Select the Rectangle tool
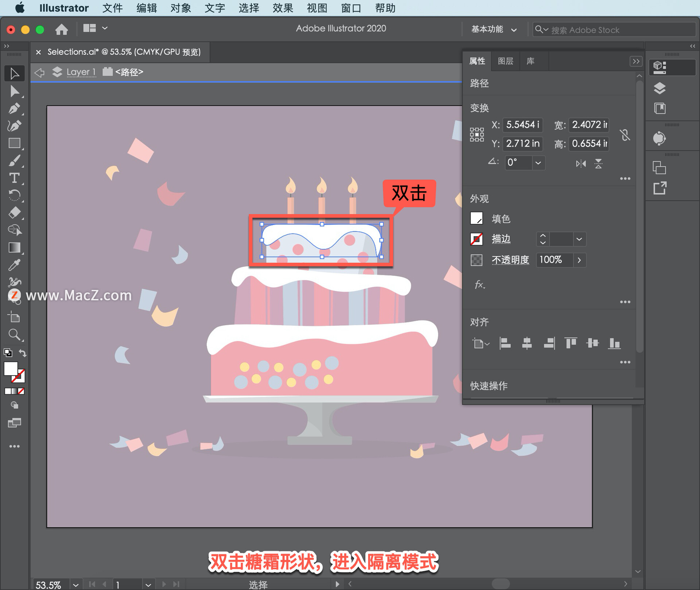This screenshot has width=700, height=590. [x=15, y=143]
